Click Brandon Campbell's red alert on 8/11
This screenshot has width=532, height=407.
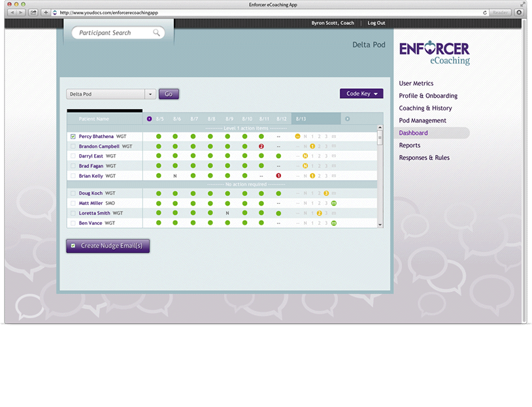pos(261,146)
